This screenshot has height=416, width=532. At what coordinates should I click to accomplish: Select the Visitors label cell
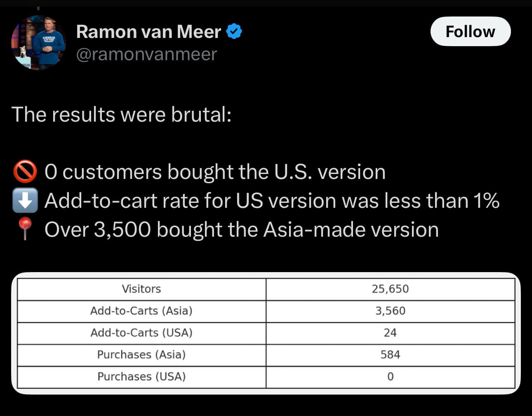click(x=141, y=289)
